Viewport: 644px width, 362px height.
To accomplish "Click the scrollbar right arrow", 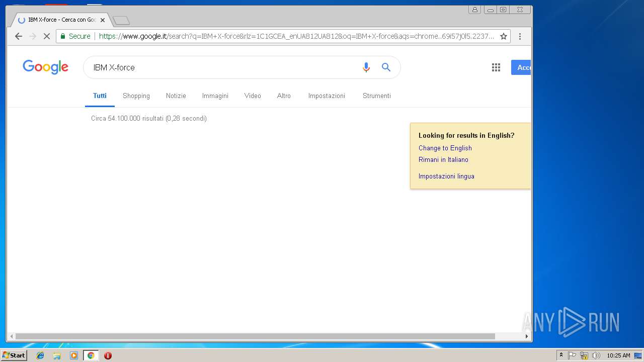I will coord(527,336).
